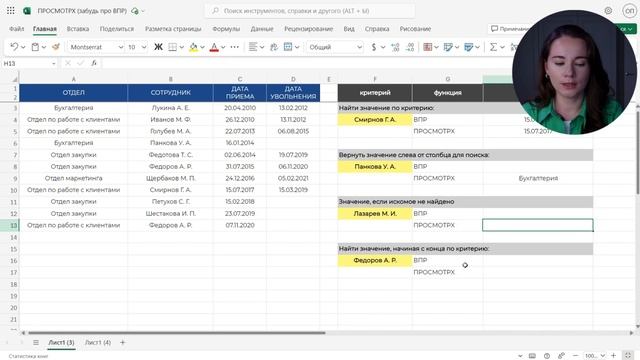640x360 pixels.
Task: Expand paste options dropdown arrow
Action: [44, 47]
